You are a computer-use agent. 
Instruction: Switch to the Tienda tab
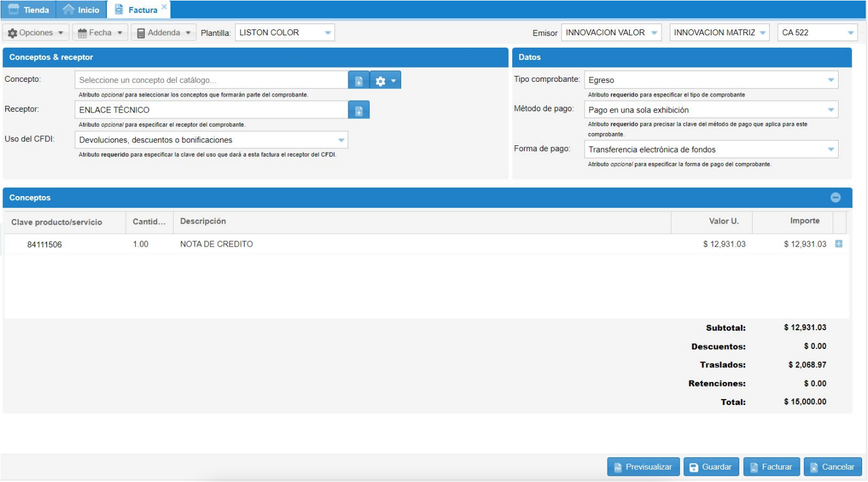(x=29, y=10)
